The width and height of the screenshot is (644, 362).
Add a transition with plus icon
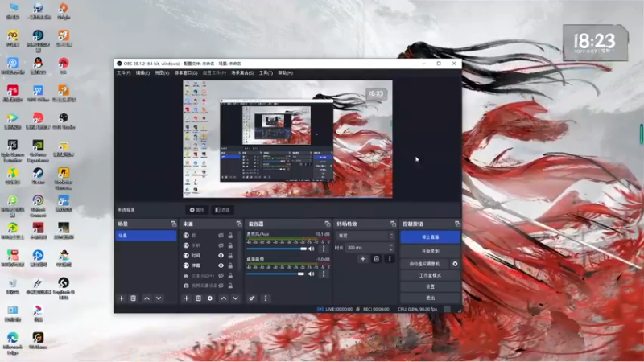coord(363,259)
